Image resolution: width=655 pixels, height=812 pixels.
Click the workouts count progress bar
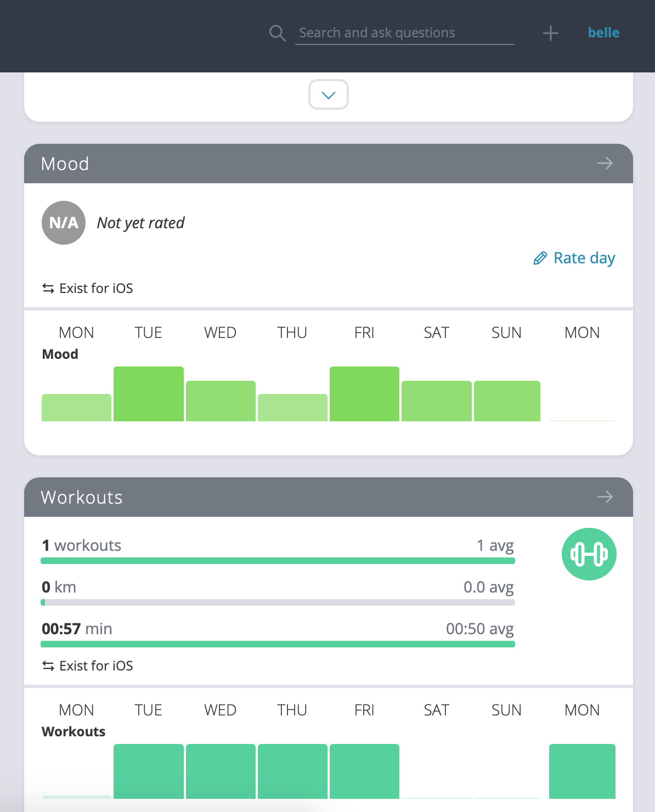(278, 561)
